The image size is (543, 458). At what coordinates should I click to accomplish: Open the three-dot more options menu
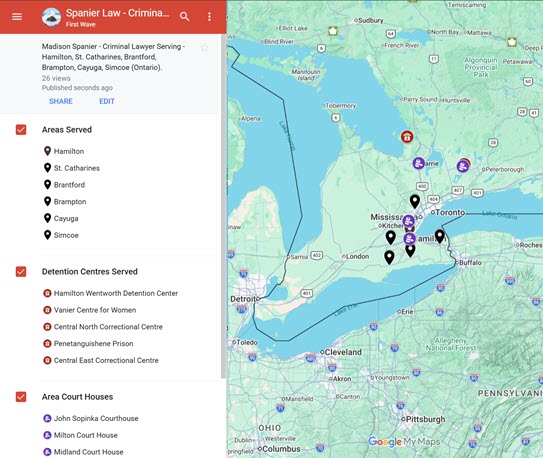209,16
